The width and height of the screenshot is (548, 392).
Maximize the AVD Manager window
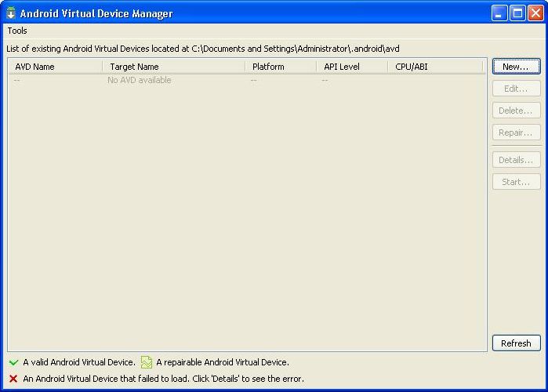pos(517,13)
